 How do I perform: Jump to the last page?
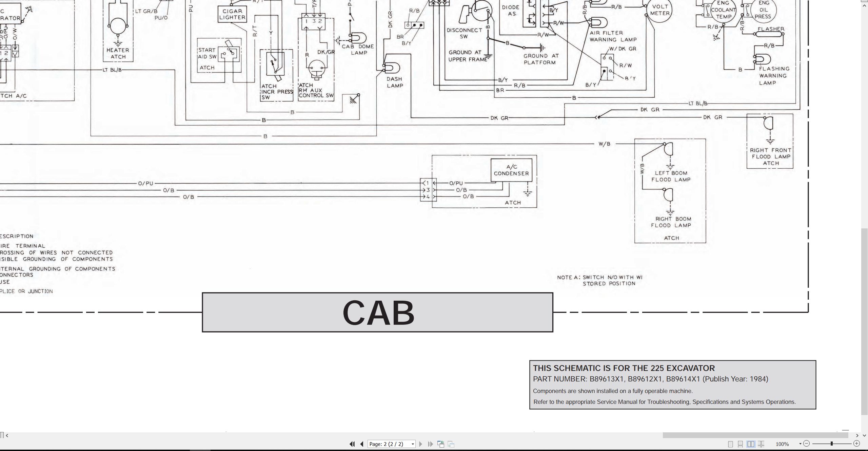(430, 444)
